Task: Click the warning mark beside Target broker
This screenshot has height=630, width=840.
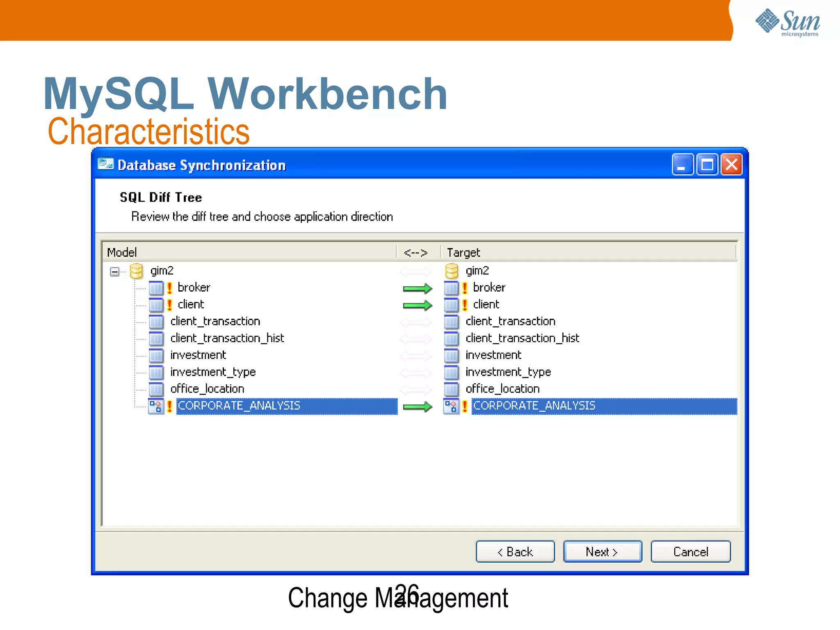Action: tap(465, 288)
